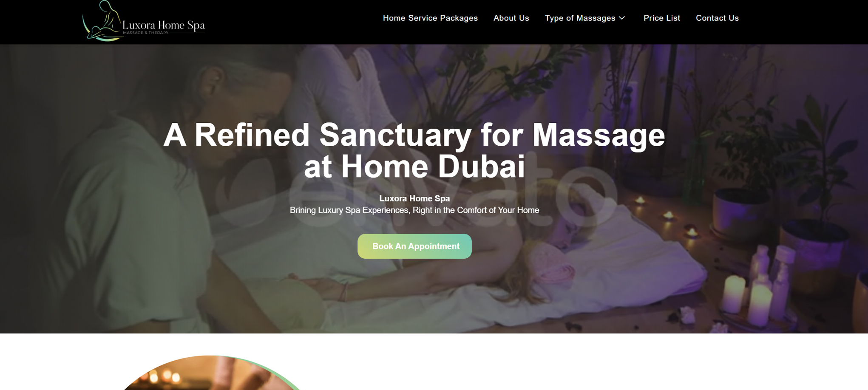Click the 'A Refined Sanctuary for Massage' heading
The image size is (868, 390).
tap(414, 135)
